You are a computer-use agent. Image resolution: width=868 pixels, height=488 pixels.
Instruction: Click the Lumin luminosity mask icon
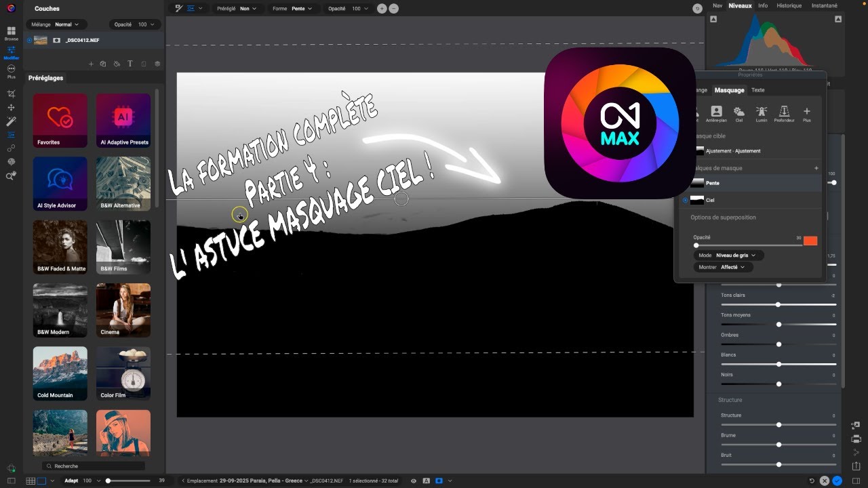pos(762,114)
